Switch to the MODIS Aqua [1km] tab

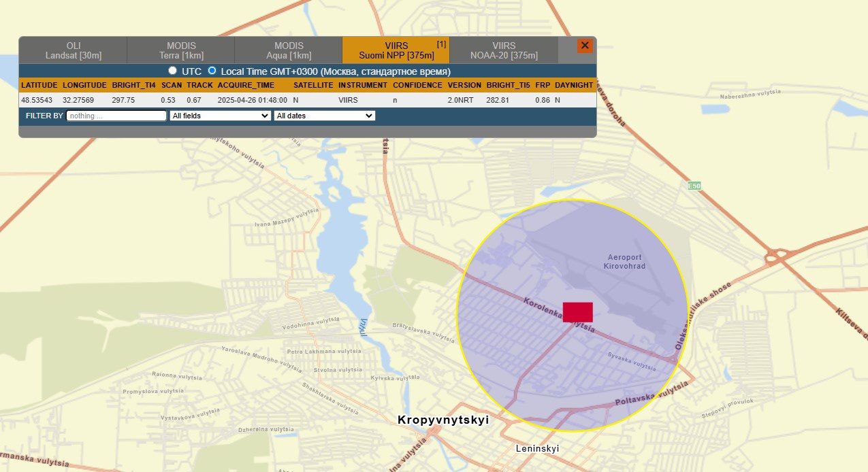pos(289,50)
